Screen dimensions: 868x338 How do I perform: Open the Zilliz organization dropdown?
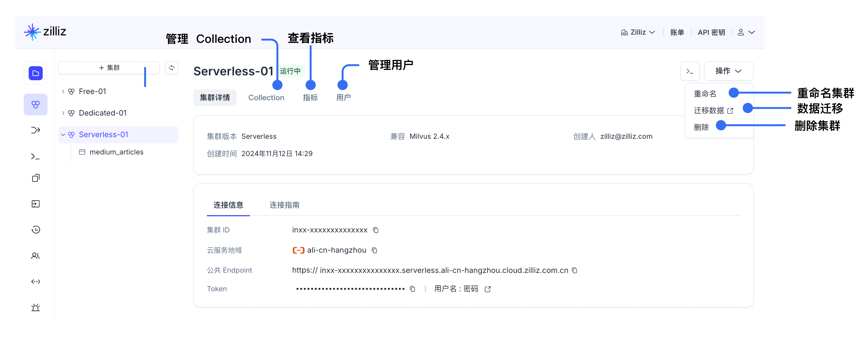(x=638, y=32)
